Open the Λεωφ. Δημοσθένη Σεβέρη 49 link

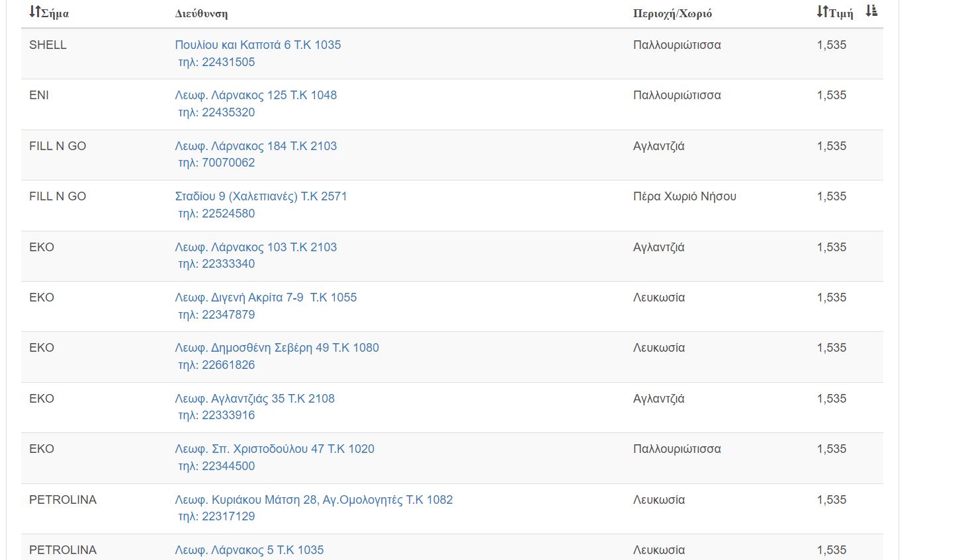(x=277, y=348)
